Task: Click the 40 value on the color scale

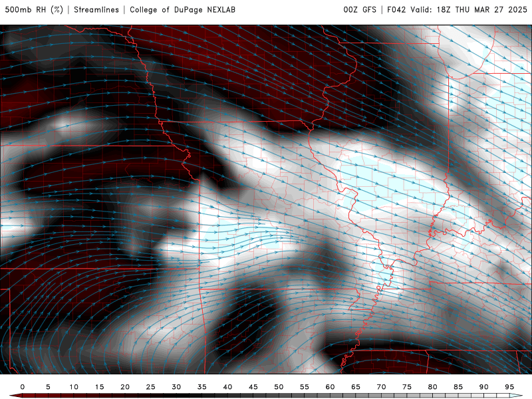Action: point(227,387)
